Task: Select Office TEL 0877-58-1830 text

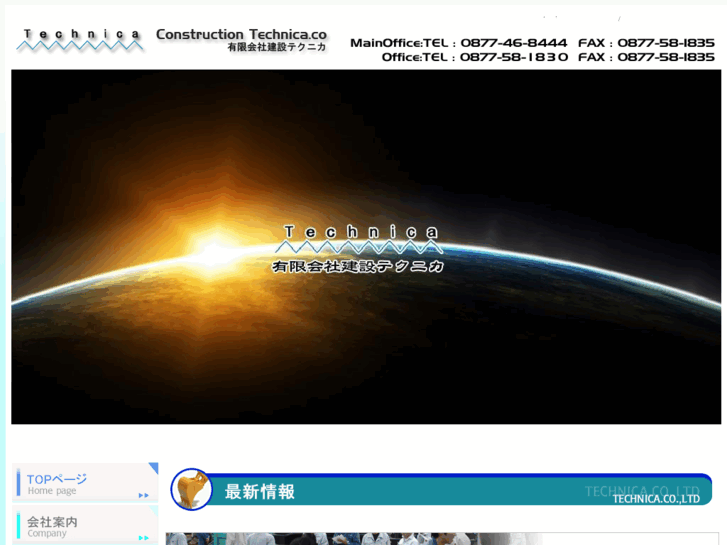Action: [x=475, y=57]
